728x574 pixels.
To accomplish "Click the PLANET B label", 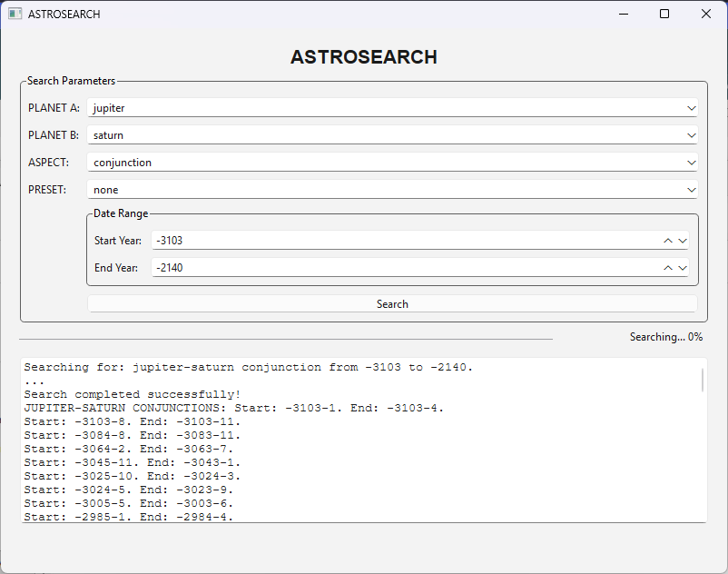I will pyautogui.click(x=54, y=135).
